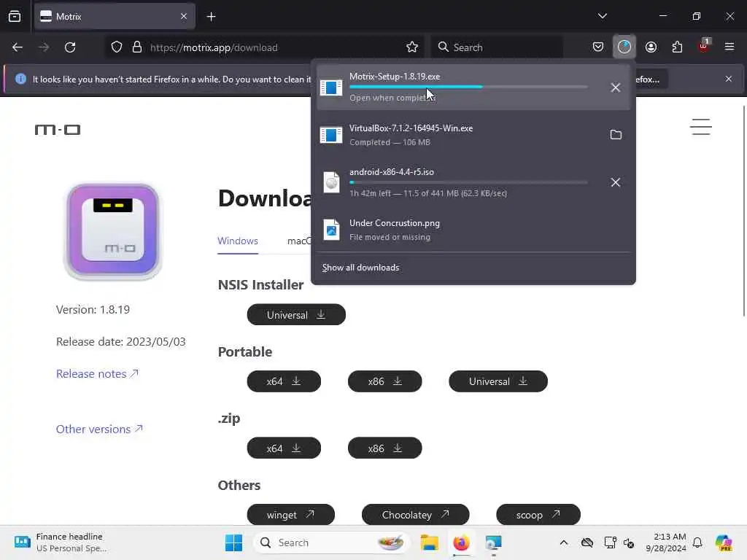Open the winget link
The height and width of the screenshot is (560, 747).
pyautogui.click(x=290, y=515)
